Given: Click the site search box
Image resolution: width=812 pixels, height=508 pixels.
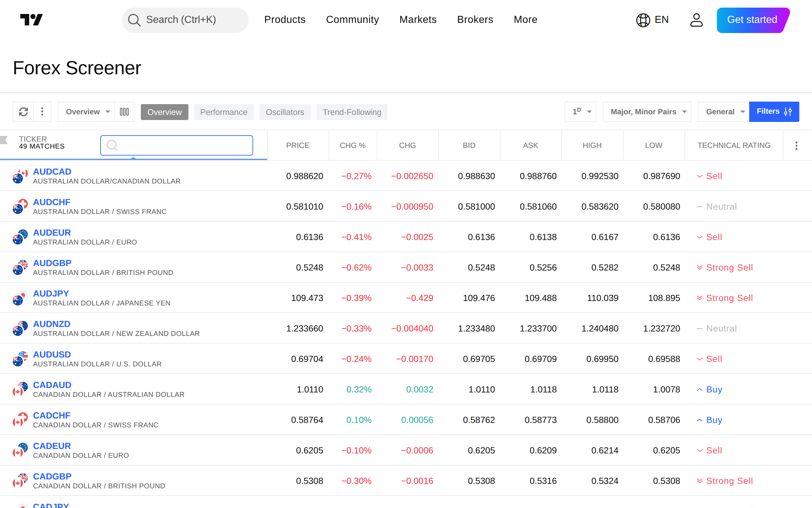Looking at the screenshot, I should click(x=185, y=20).
